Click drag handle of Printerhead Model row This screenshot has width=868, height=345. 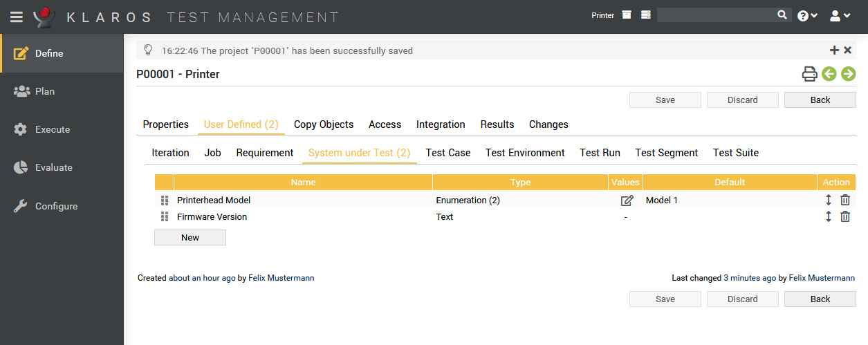click(165, 200)
